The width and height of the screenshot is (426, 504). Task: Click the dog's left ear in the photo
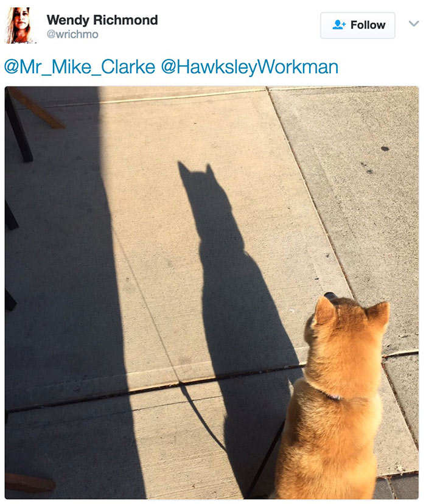324,310
